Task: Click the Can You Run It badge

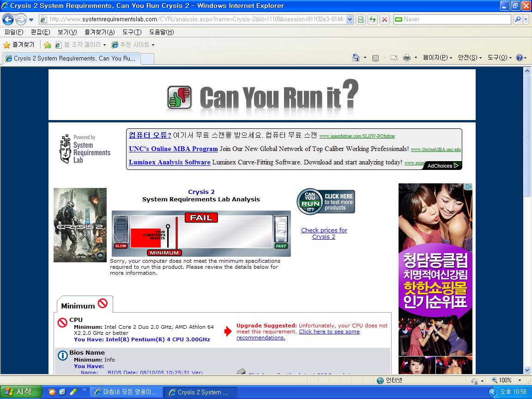Action: (x=326, y=201)
